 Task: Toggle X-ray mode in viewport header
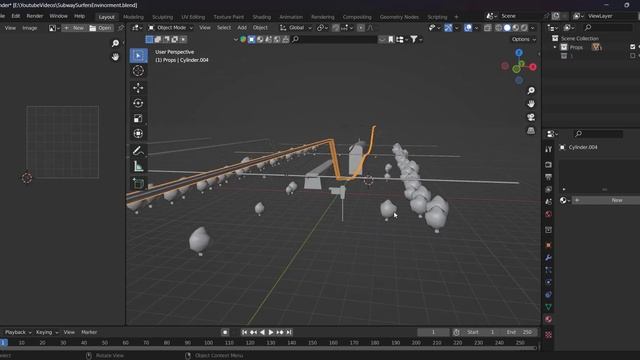[487, 28]
